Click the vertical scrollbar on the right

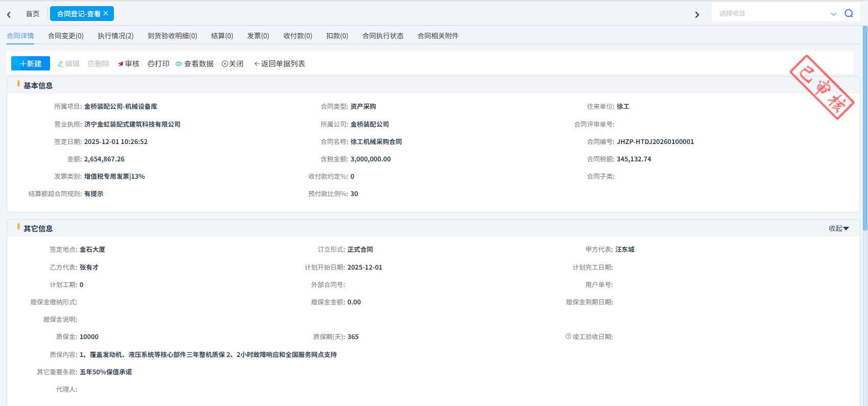(864, 128)
